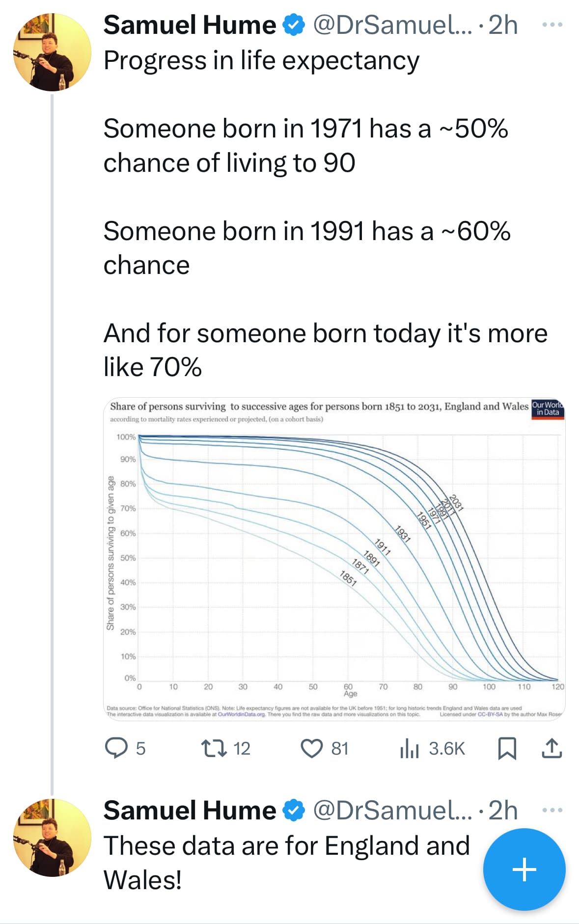This screenshot has height=924, width=579.
Task: Tap the verified badge on second tweet
Action: tap(294, 811)
